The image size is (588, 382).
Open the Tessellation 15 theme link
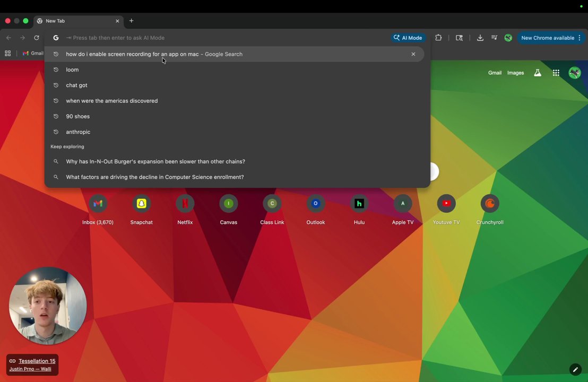click(37, 361)
